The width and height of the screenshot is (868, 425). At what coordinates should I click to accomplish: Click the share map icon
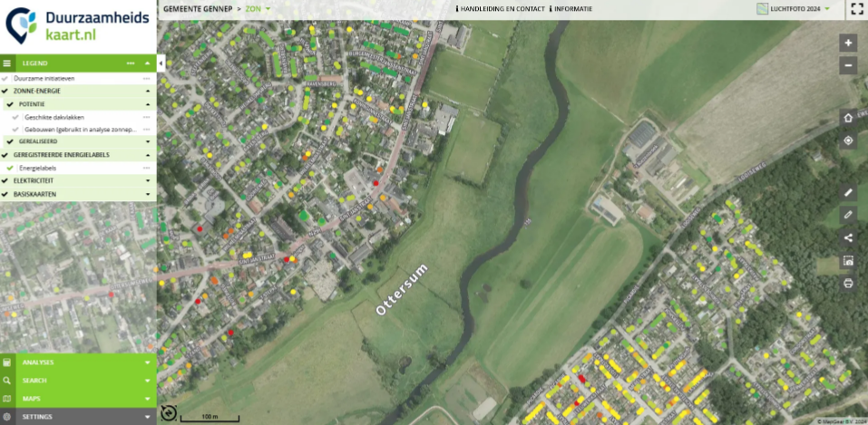tap(848, 237)
